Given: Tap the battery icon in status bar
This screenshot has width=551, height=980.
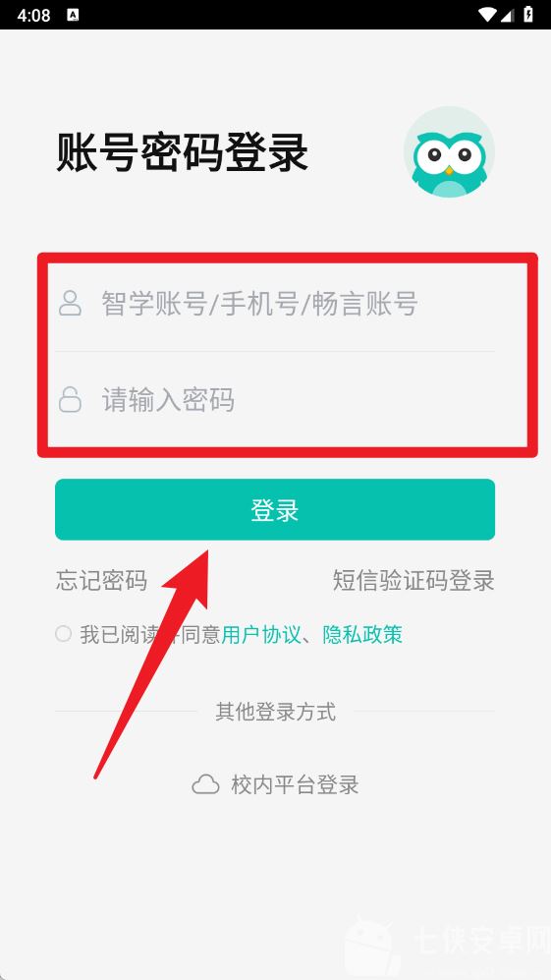Looking at the screenshot, I should tap(528, 15).
